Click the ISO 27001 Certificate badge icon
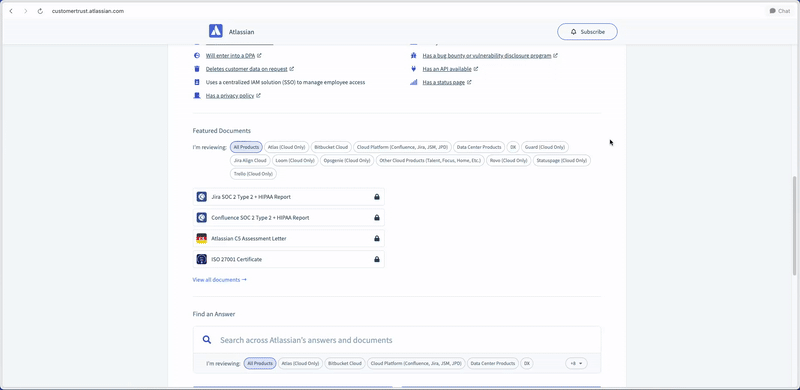800x390 pixels. 202,259
